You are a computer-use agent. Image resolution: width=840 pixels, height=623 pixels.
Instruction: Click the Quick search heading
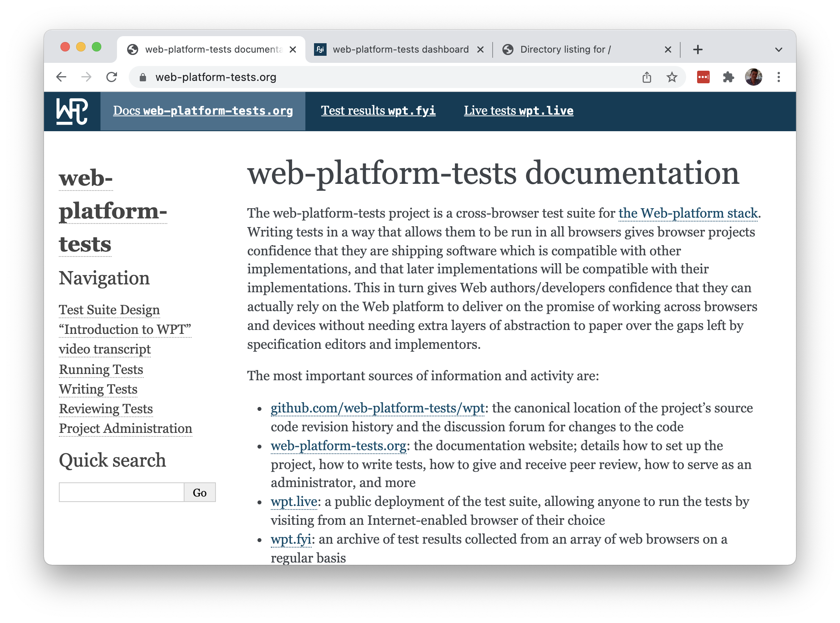pos(112,460)
